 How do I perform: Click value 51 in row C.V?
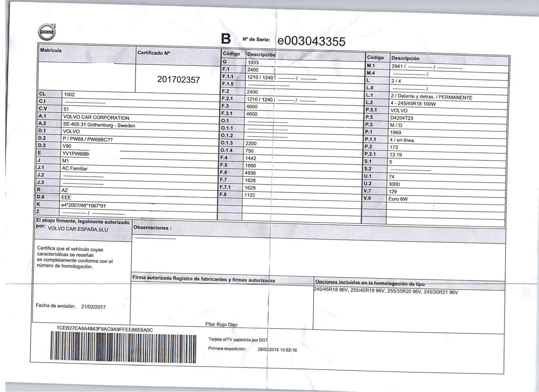pyautogui.click(x=66, y=109)
